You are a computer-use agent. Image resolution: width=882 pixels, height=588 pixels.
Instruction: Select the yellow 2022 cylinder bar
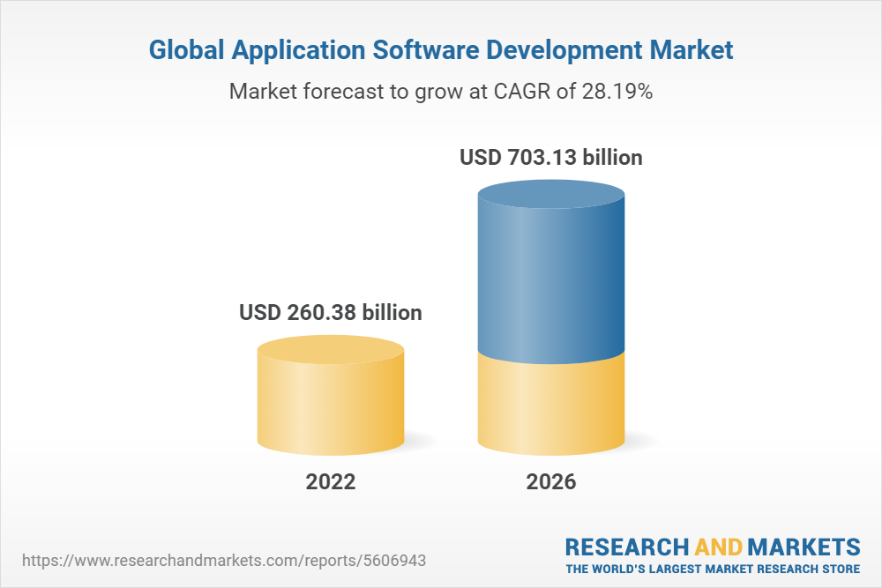331,406
